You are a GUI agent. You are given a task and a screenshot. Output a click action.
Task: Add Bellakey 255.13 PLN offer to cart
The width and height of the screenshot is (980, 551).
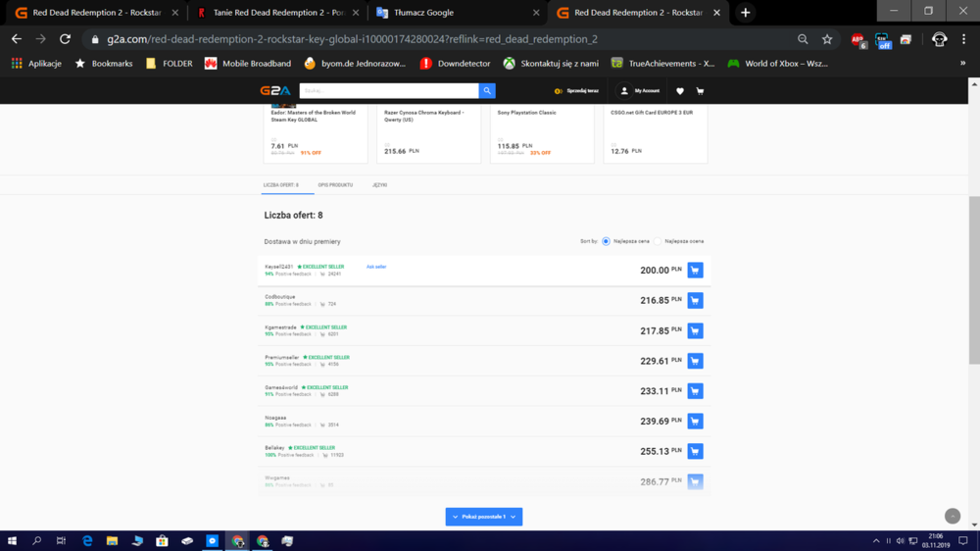click(x=695, y=451)
